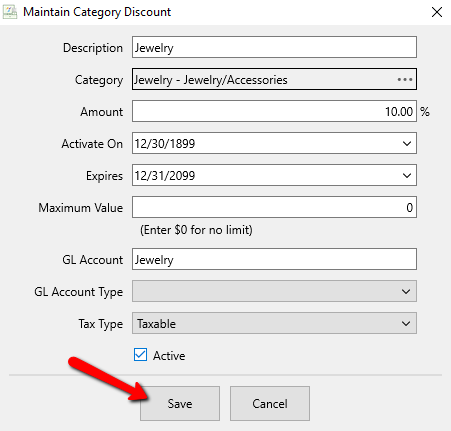Expand the Activate On date dropdown

point(407,144)
